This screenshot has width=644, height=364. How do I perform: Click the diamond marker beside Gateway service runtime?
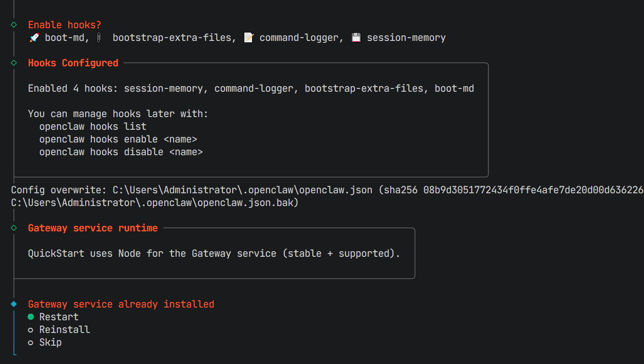14,228
